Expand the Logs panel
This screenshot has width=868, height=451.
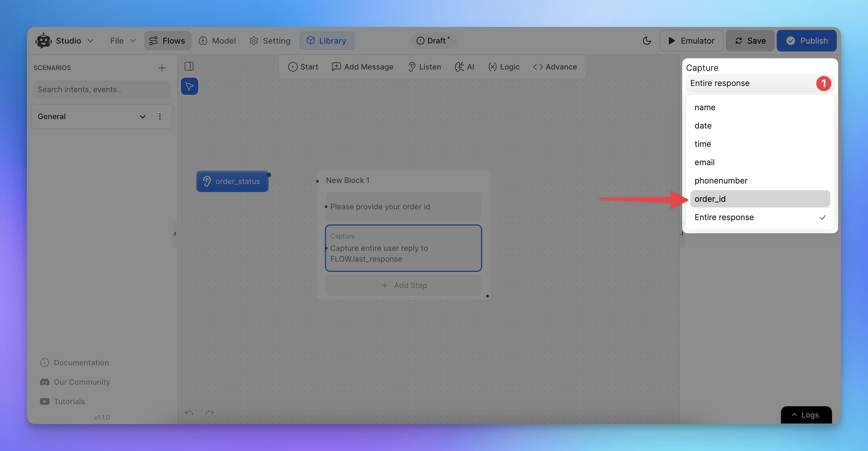click(x=806, y=415)
